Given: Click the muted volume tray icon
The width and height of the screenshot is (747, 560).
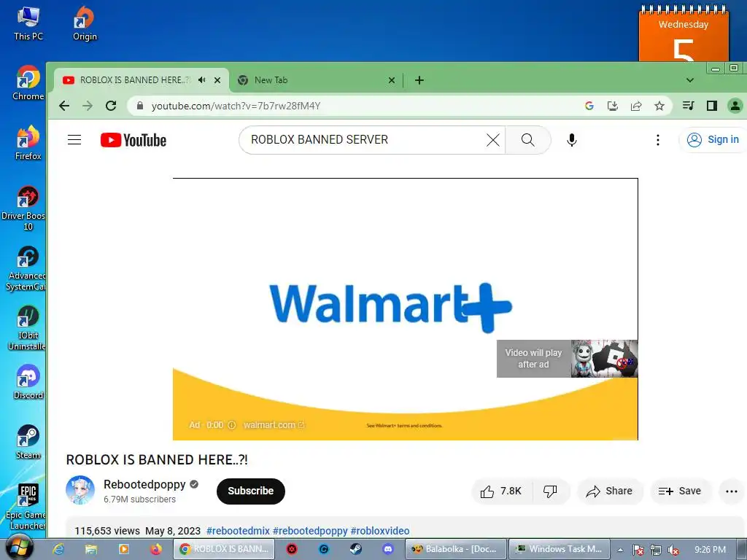Looking at the screenshot, I should pos(673,550).
